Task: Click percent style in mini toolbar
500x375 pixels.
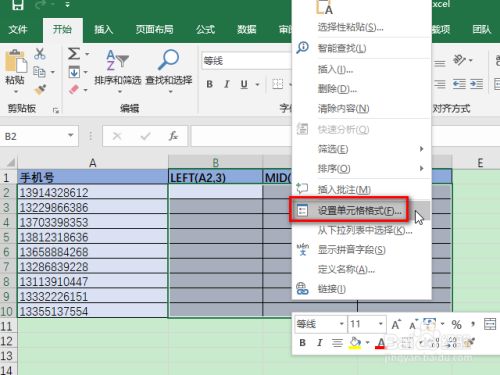Action: (x=456, y=324)
